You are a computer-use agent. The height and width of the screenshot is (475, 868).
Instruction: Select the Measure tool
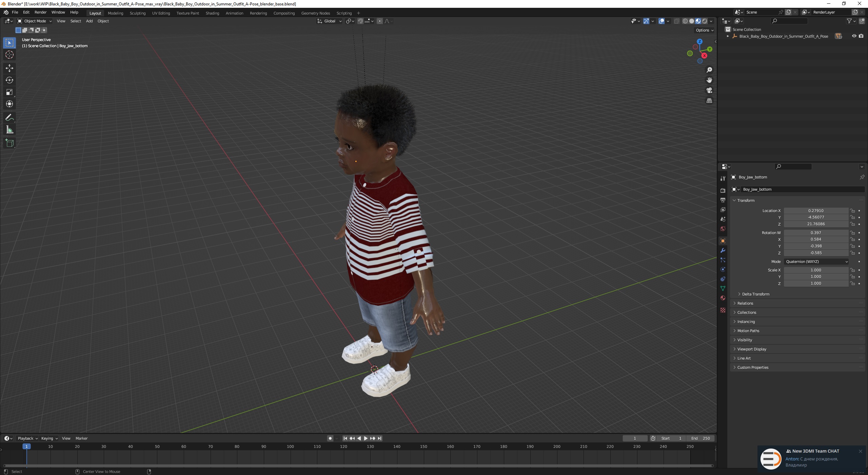point(9,130)
